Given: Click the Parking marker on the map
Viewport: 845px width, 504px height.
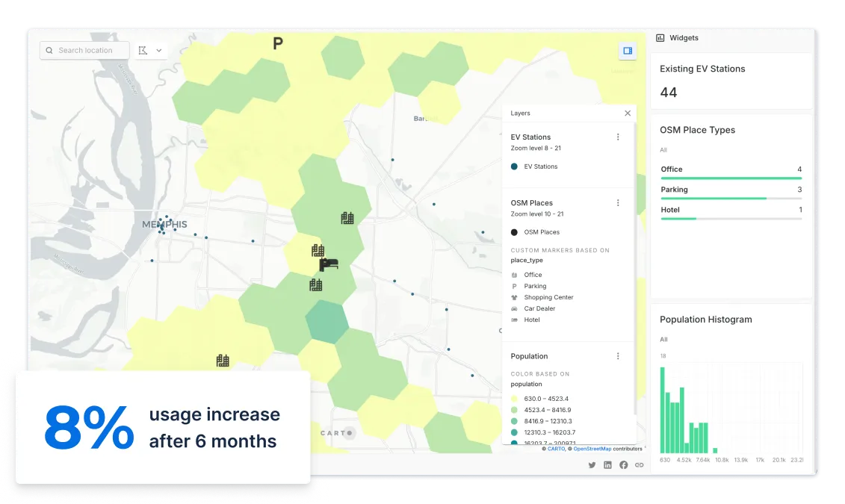Looking at the screenshot, I should click(278, 43).
